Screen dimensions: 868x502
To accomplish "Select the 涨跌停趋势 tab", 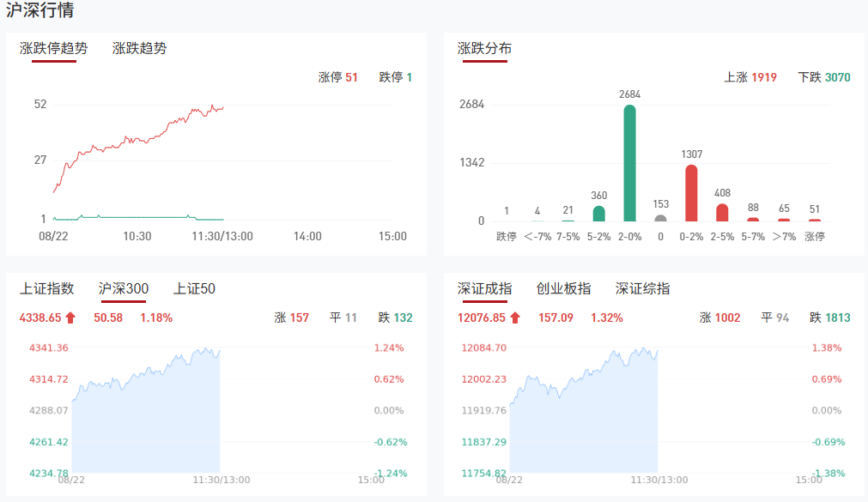I will click(x=53, y=49).
